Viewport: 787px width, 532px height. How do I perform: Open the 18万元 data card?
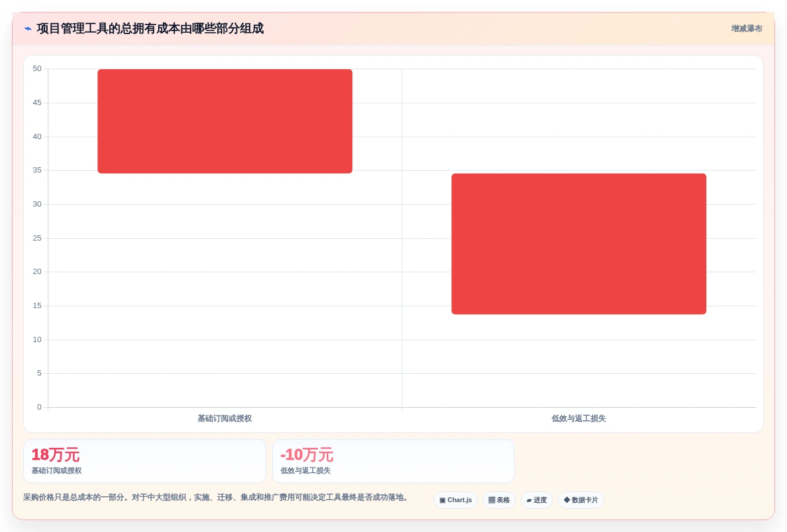(x=145, y=461)
